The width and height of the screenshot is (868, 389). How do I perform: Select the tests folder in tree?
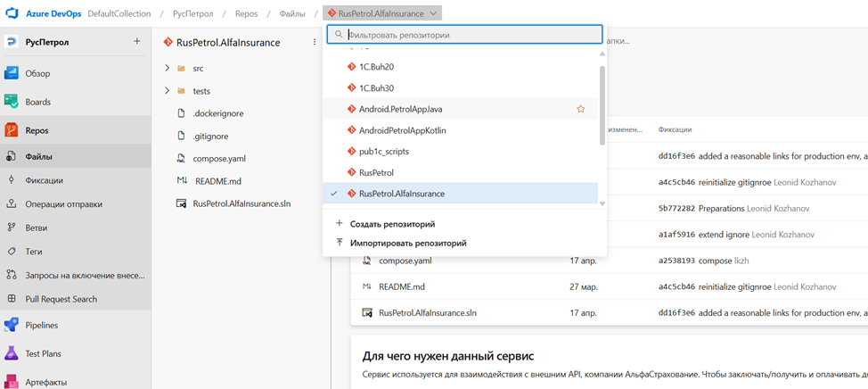[201, 91]
